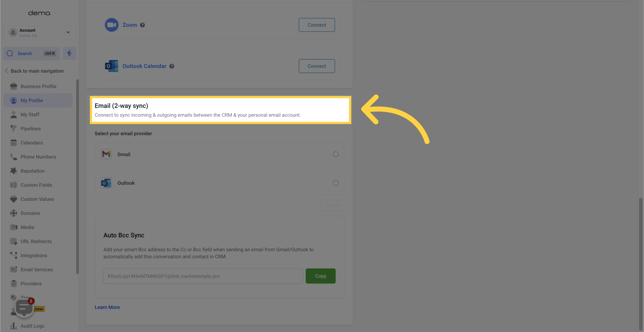This screenshot has width=644, height=332.
Task: Click the Copy button for BCC address
Action: click(320, 276)
